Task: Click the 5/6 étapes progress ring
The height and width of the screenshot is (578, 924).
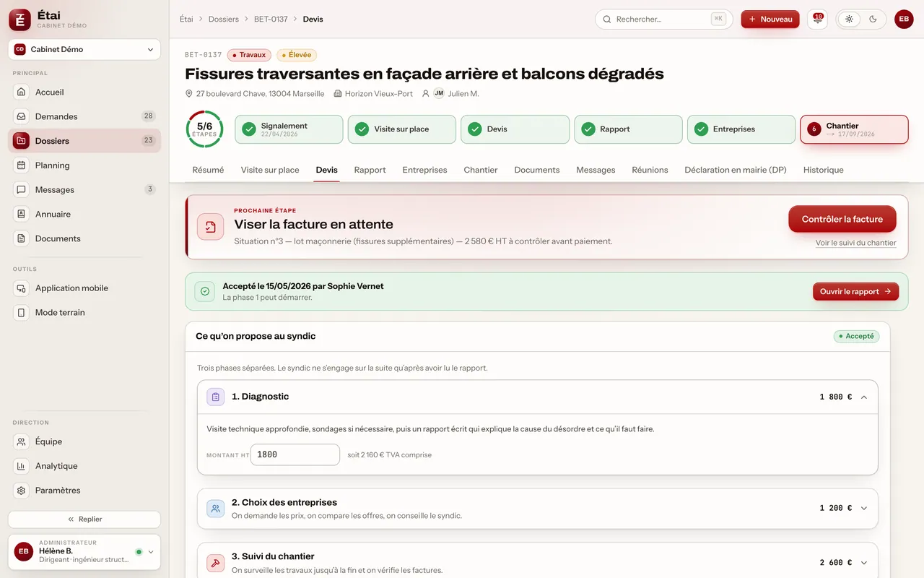Action: [204, 129]
